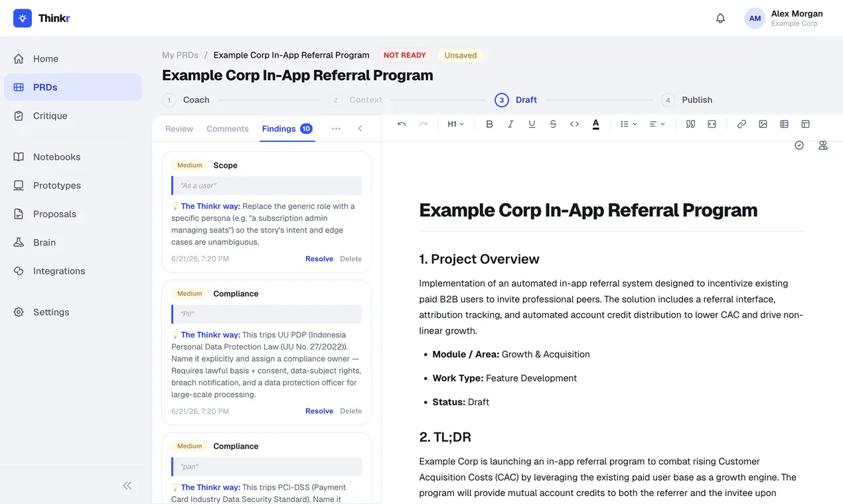Click Medium badge on Scope finding
The width and height of the screenshot is (843, 504).
click(x=189, y=165)
